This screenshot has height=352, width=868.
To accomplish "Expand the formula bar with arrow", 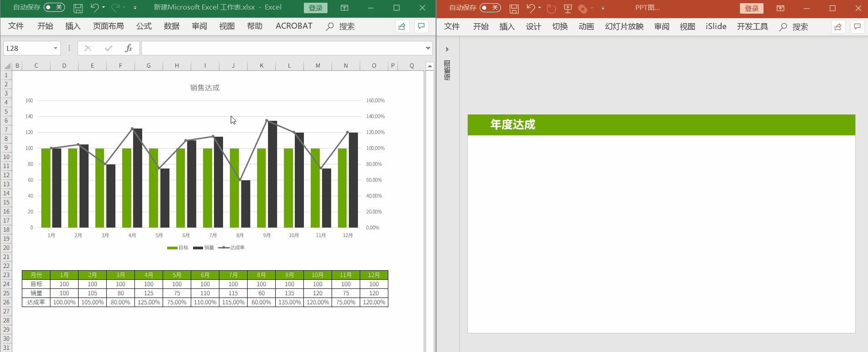I will (x=428, y=48).
